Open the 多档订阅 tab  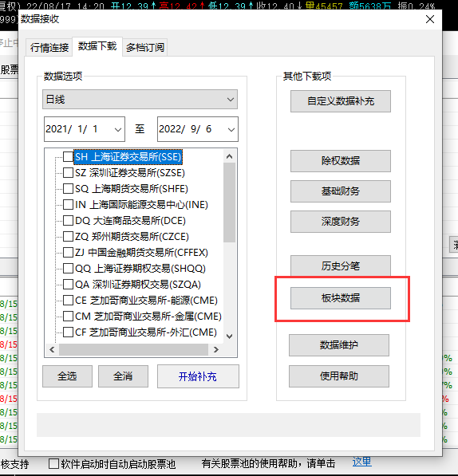[x=145, y=48]
